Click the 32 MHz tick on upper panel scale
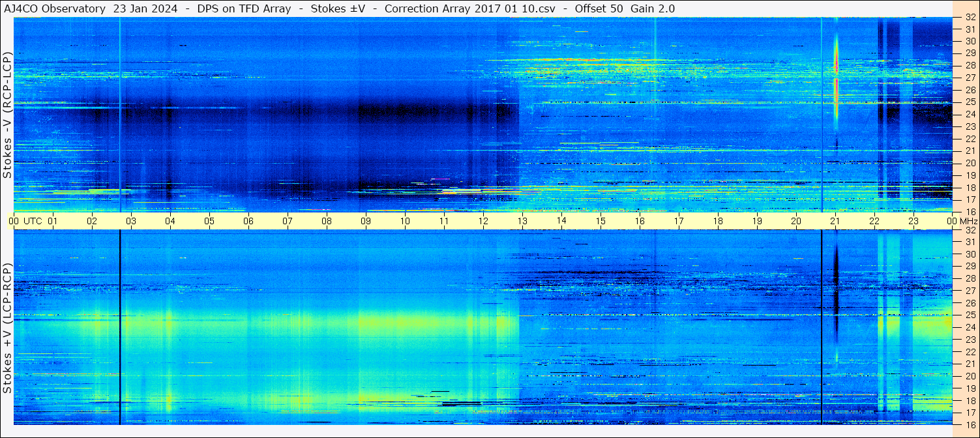This screenshot has height=438, width=980. click(970, 18)
